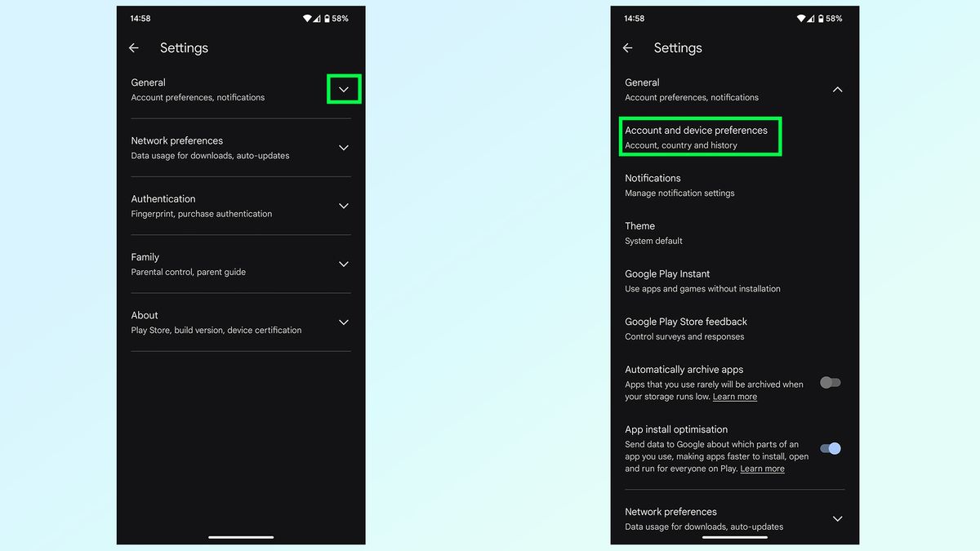Tap the Learn more link under archive apps
This screenshot has width=980, height=551.
click(734, 396)
